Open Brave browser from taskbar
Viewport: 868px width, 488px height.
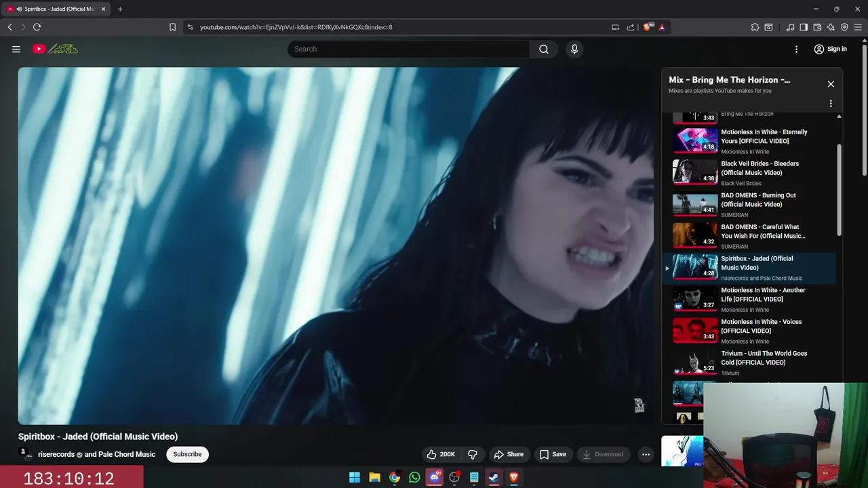[514, 477]
